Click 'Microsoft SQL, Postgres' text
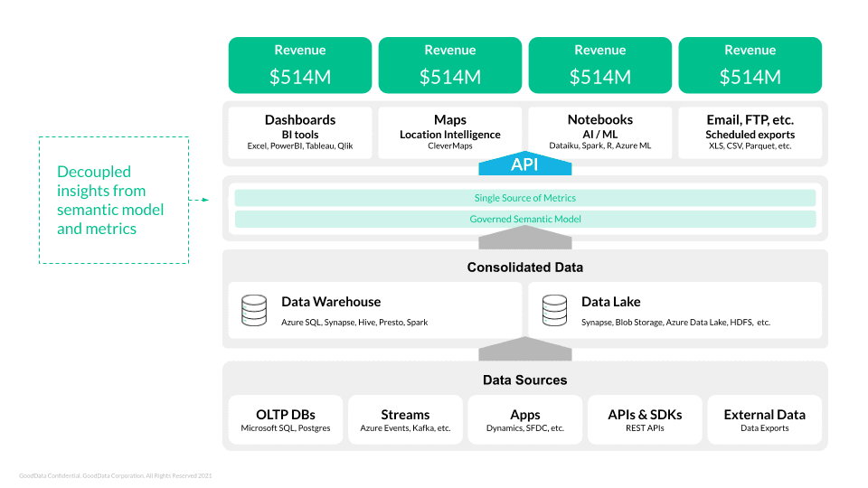The width and height of the screenshot is (868, 488). [286, 428]
